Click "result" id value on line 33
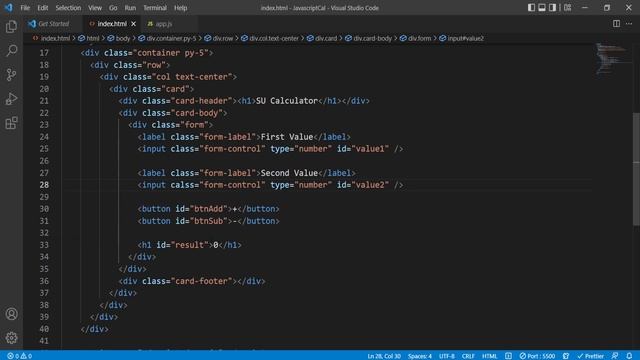The image size is (640, 360). [x=189, y=245]
